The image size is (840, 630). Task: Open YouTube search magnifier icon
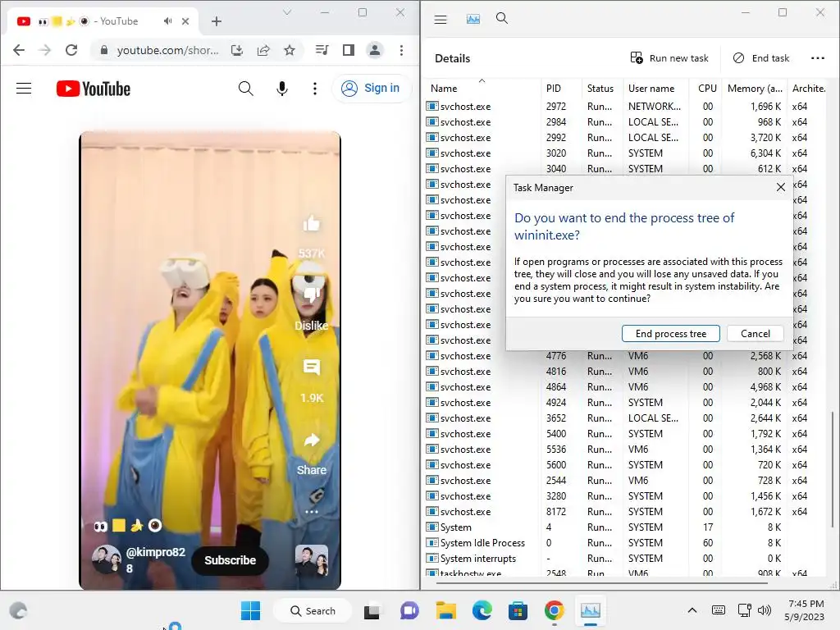245,89
